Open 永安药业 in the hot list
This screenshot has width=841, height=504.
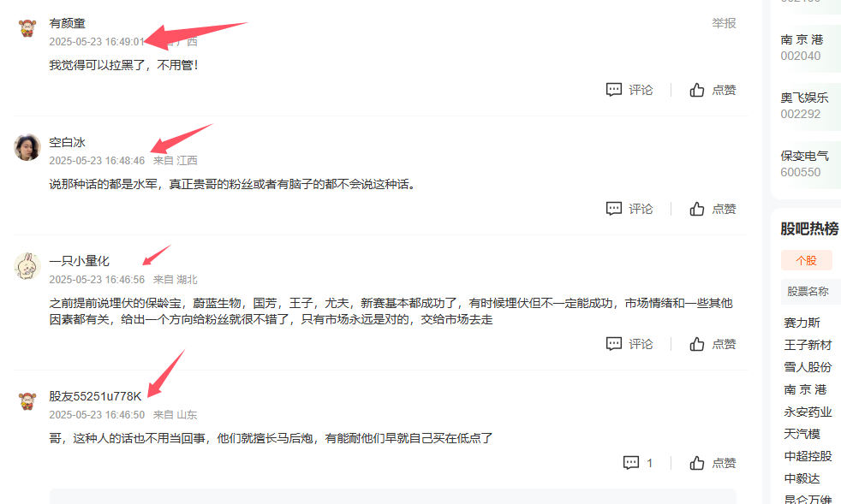(x=808, y=412)
